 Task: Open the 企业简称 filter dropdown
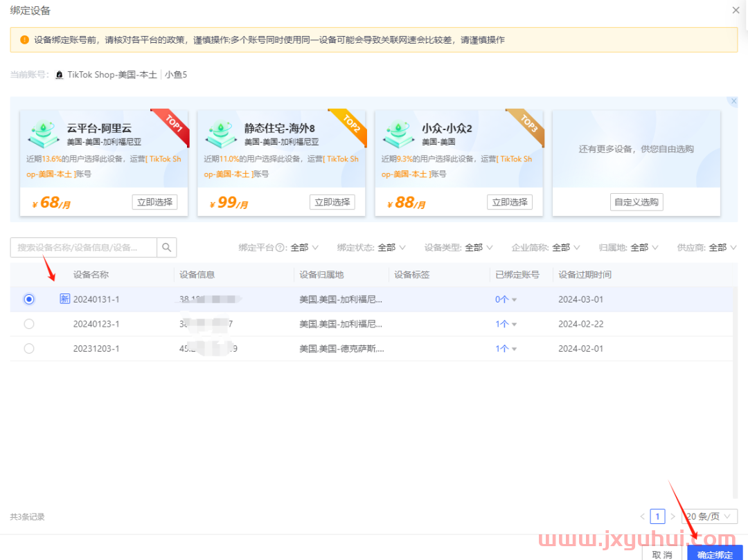coord(567,247)
